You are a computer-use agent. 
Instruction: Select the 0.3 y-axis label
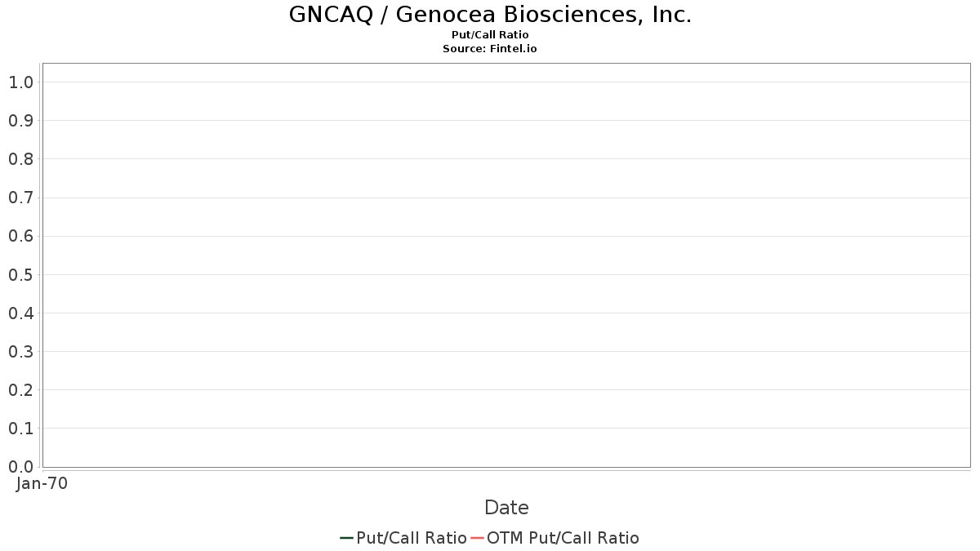[20, 351]
